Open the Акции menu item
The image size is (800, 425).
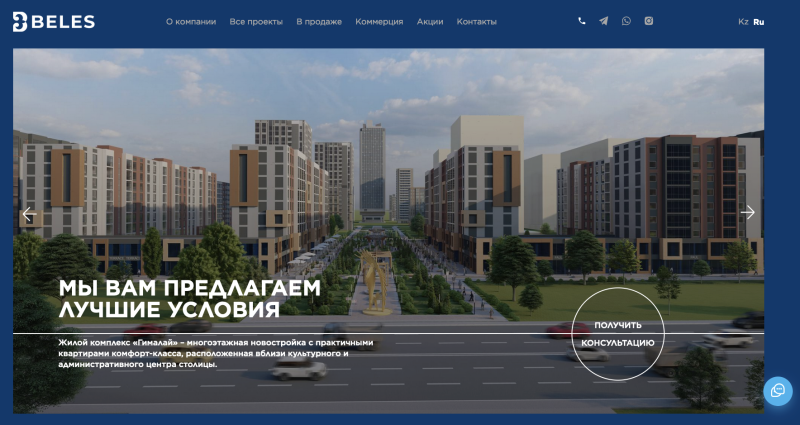(x=430, y=22)
